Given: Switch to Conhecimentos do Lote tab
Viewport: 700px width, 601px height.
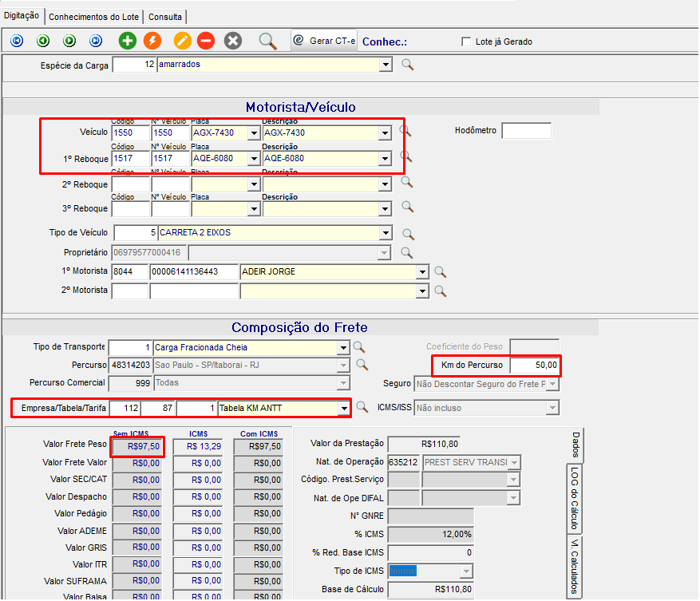Looking at the screenshot, I should (x=95, y=16).
